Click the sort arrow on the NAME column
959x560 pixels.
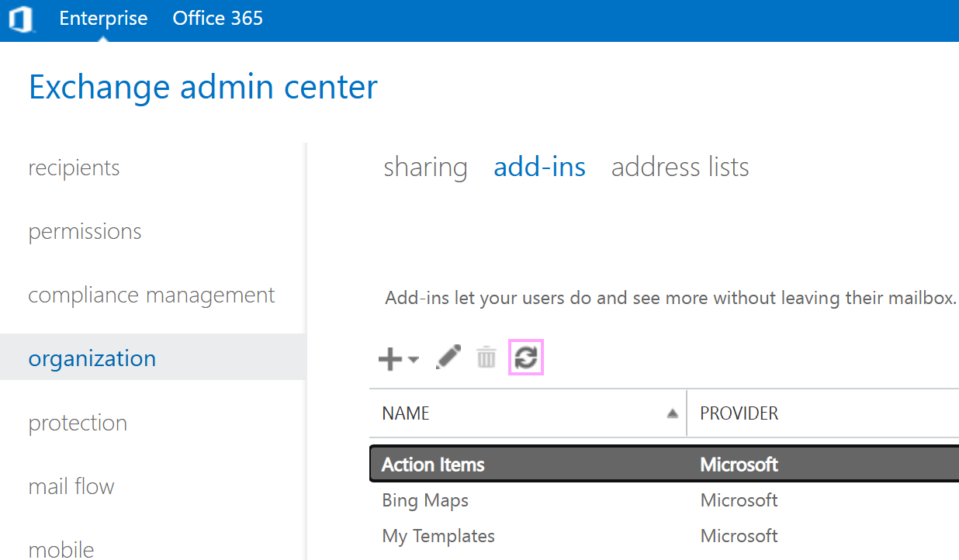click(x=672, y=413)
